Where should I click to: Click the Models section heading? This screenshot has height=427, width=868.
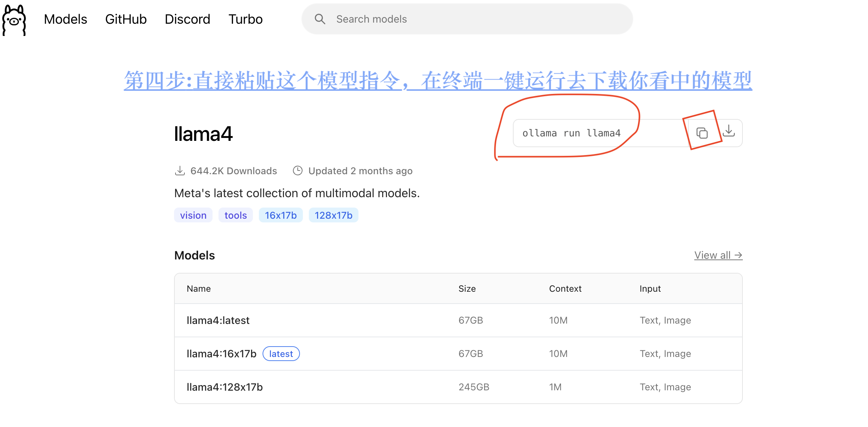pos(194,255)
